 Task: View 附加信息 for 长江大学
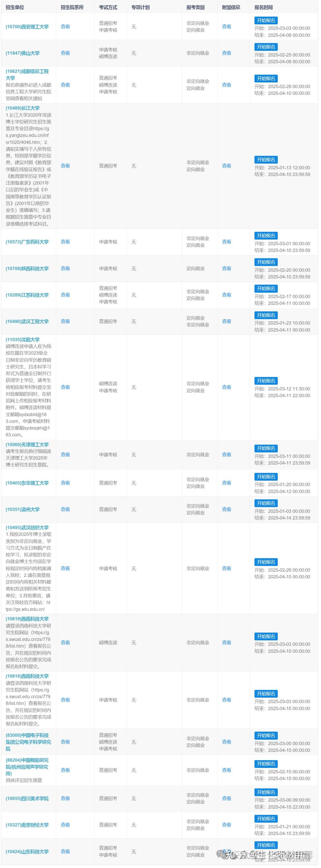226,166
